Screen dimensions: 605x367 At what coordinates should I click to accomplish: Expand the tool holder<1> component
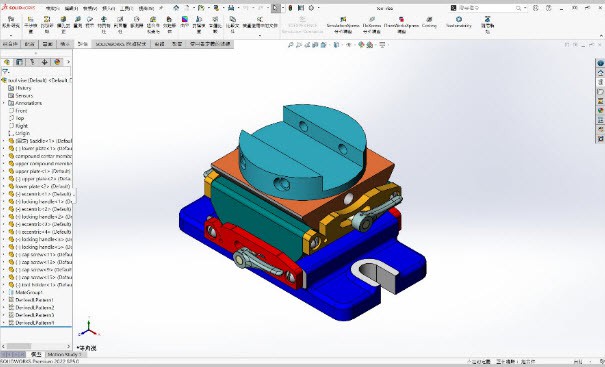pos(4,285)
